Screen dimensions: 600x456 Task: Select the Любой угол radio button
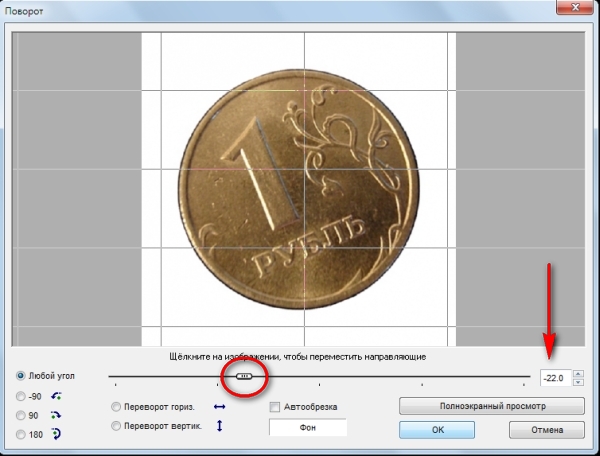[x=21, y=376]
